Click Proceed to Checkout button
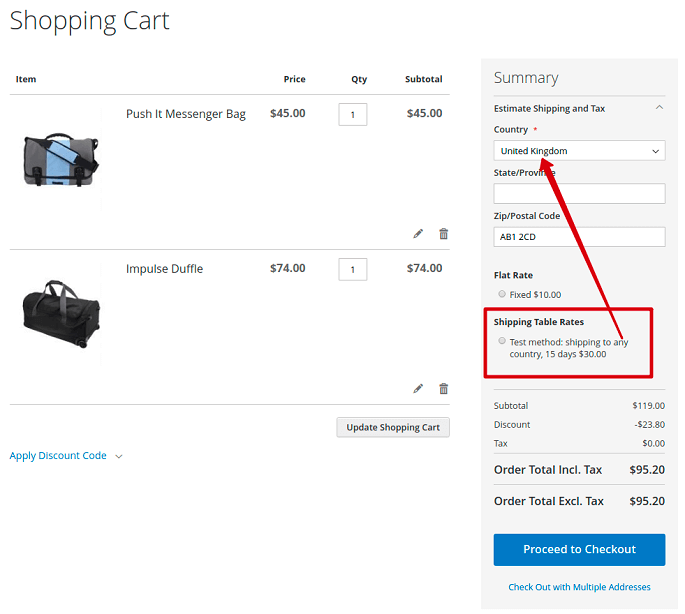The width and height of the screenshot is (685, 614). click(579, 549)
